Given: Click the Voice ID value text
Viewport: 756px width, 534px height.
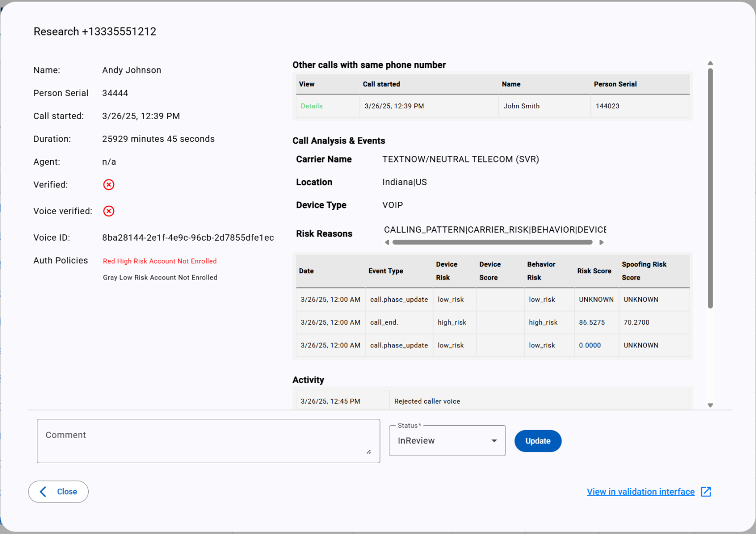Looking at the screenshot, I should point(188,238).
